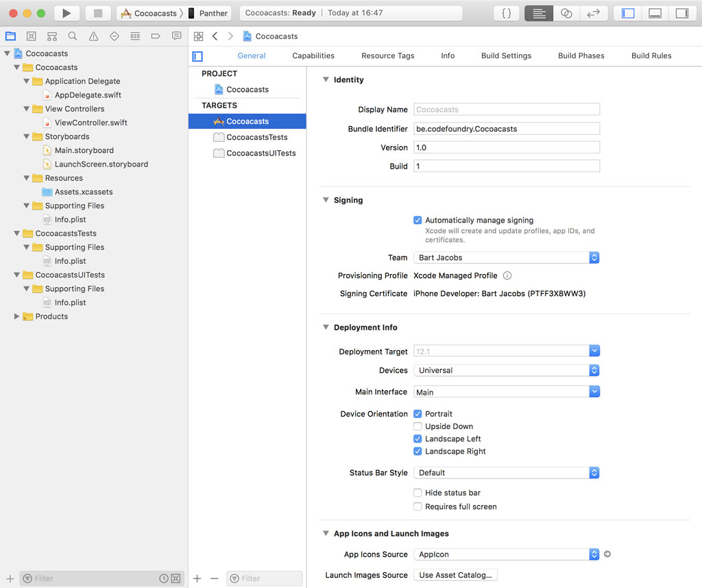Screen dimensions: 702x588
Task: Enable the Upside Down device orientation
Action: (417, 426)
